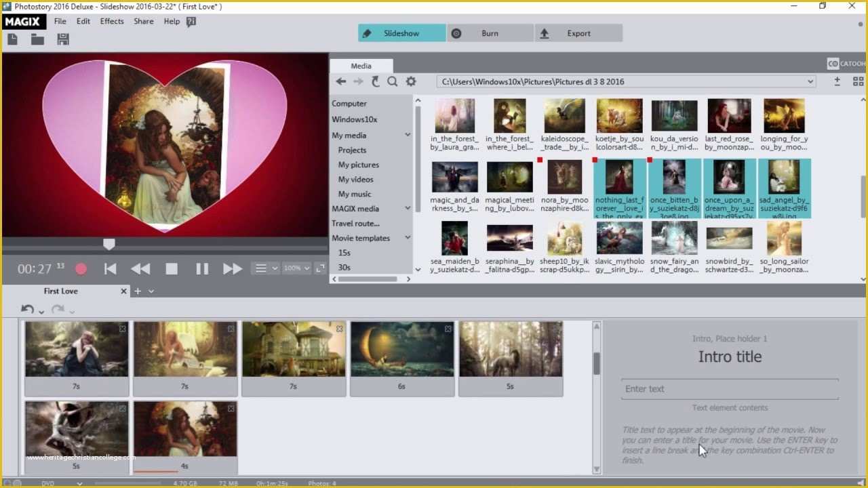Image resolution: width=868 pixels, height=488 pixels.
Task: Navigate up one folder level in Media
Action: coord(375,81)
